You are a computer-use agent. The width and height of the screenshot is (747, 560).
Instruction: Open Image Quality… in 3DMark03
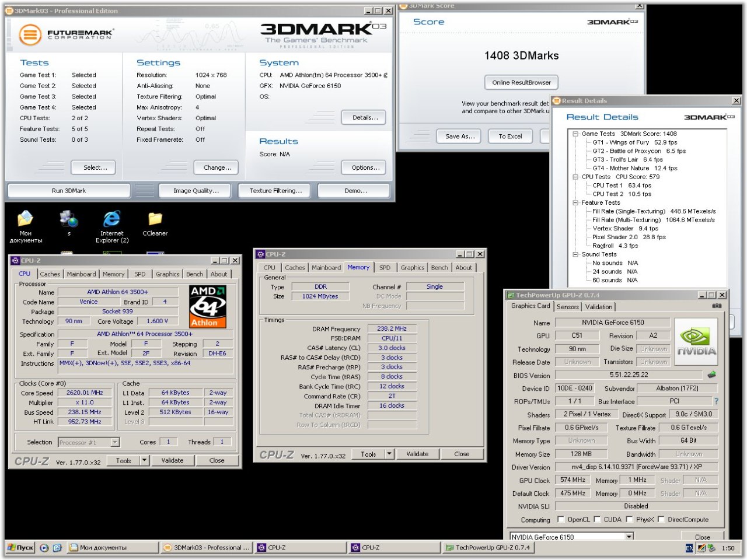tap(196, 191)
